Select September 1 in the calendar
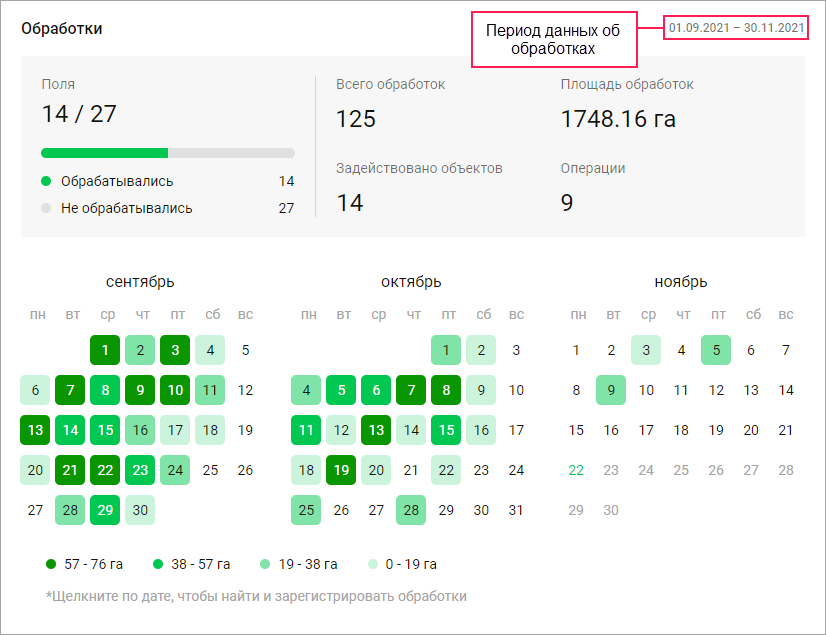This screenshot has width=826, height=635. tap(105, 350)
